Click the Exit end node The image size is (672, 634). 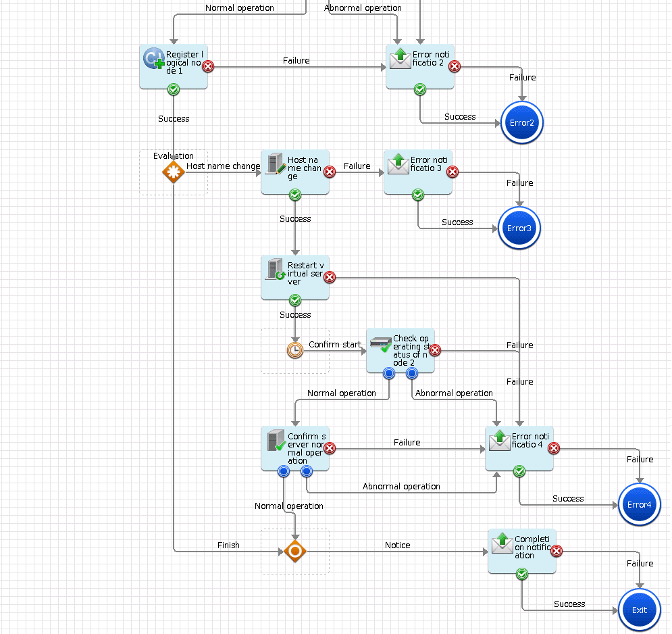(639, 610)
